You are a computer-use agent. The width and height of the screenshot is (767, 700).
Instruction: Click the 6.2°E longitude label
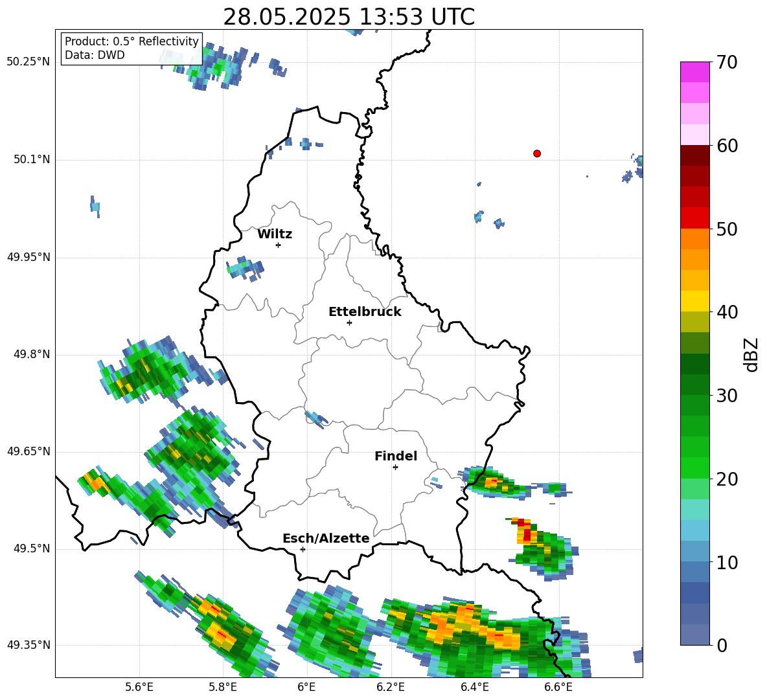[x=391, y=687]
